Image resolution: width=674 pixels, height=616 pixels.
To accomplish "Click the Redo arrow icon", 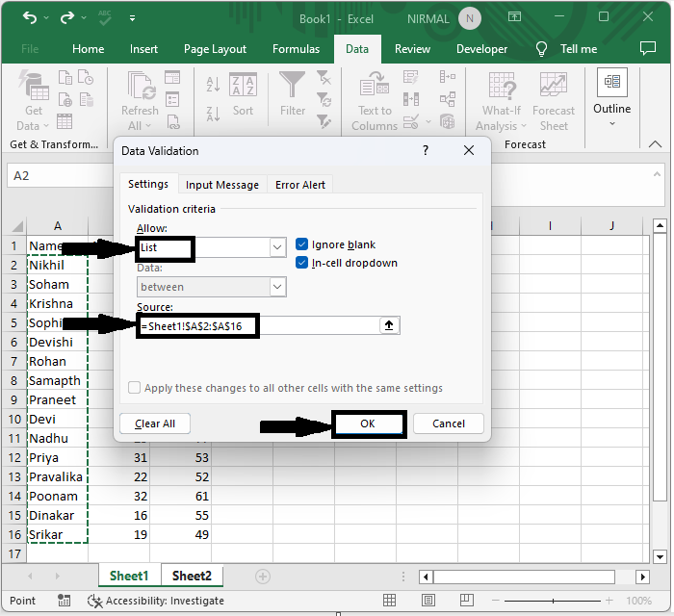I will pyautogui.click(x=67, y=17).
